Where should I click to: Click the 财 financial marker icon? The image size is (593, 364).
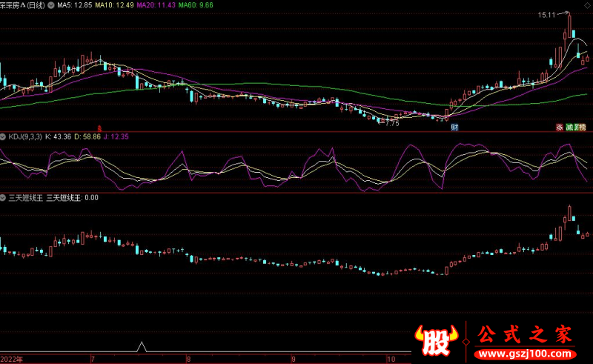click(x=454, y=128)
